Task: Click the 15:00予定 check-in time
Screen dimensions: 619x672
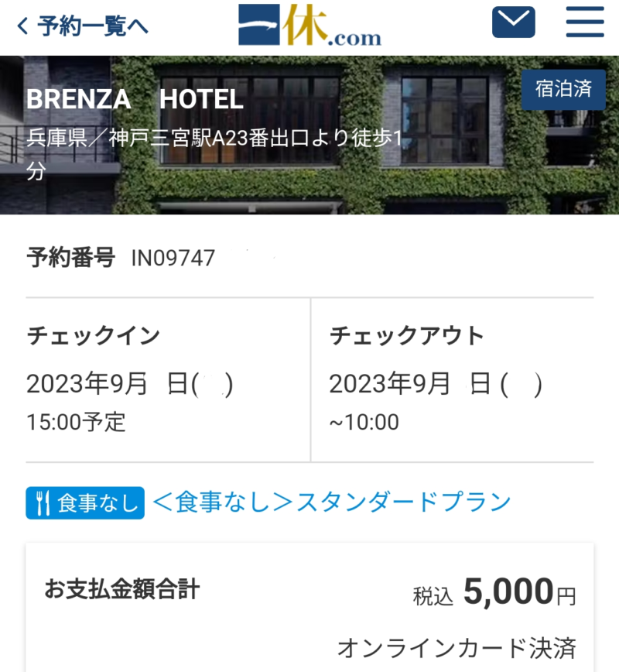Action: pyautogui.click(x=76, y=422)
